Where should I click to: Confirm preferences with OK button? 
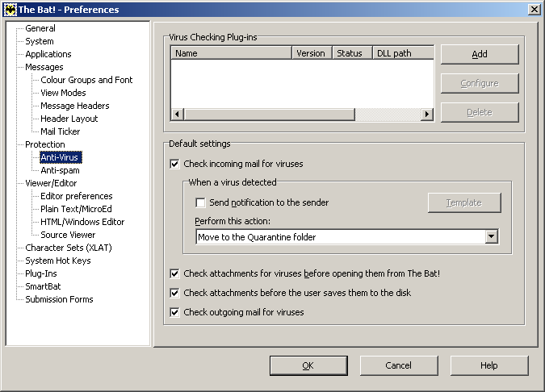308,365
